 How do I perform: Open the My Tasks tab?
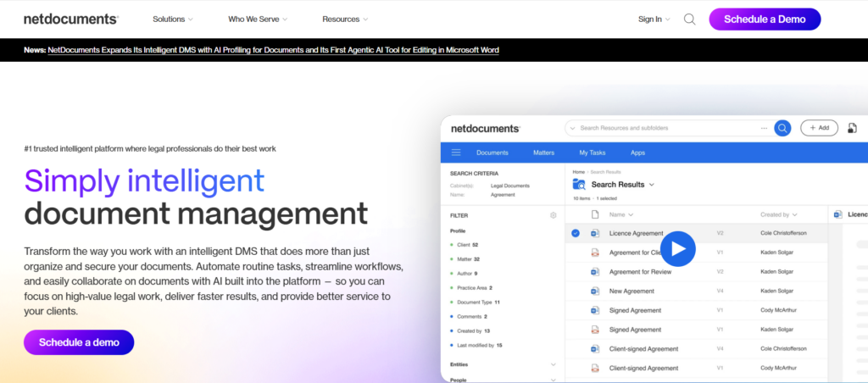tap(593, 153)
